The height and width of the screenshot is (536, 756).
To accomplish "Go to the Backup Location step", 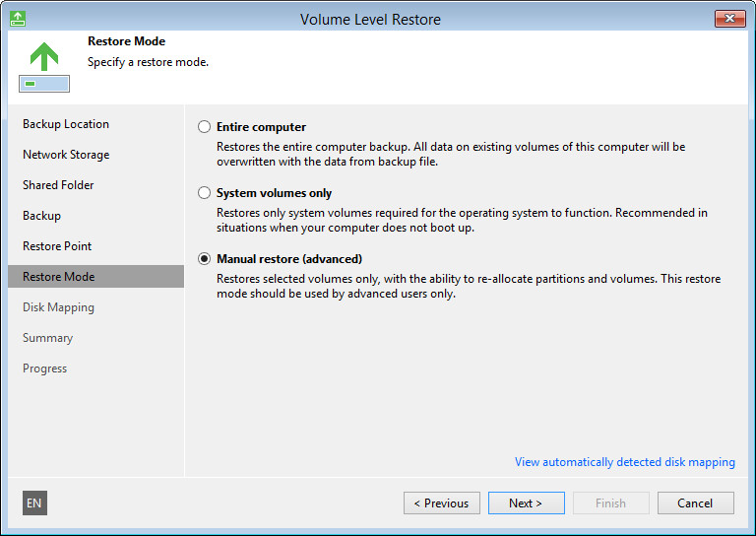I will coord(66,124).
